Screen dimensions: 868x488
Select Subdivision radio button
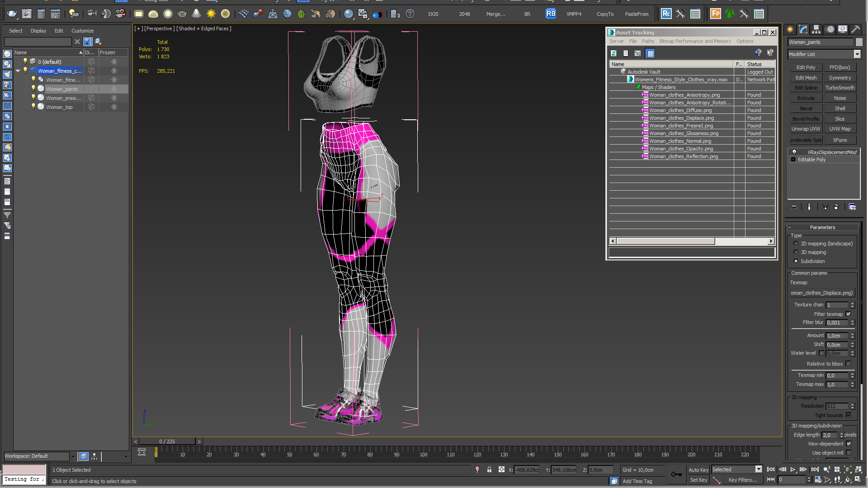click(796, 261)
